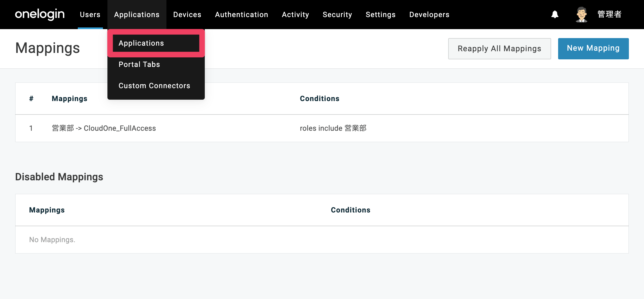Screen dimensions: 644x299
Task: Open the Security navigation menu
Action: click(x=337, y=15)
